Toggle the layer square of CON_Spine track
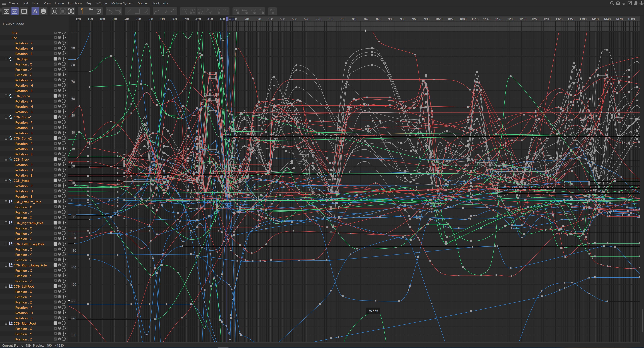Viewport: 644px width, 348px height. [x=56, y=96]
